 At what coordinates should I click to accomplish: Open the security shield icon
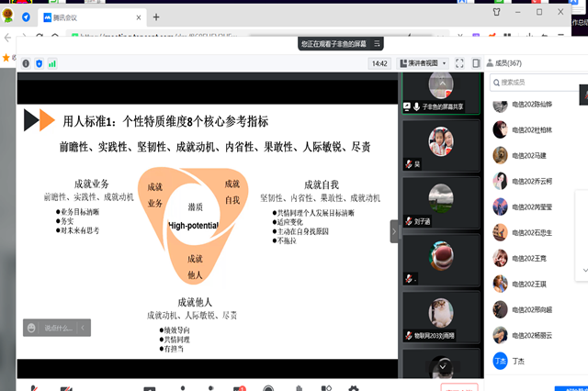(39, 63)
